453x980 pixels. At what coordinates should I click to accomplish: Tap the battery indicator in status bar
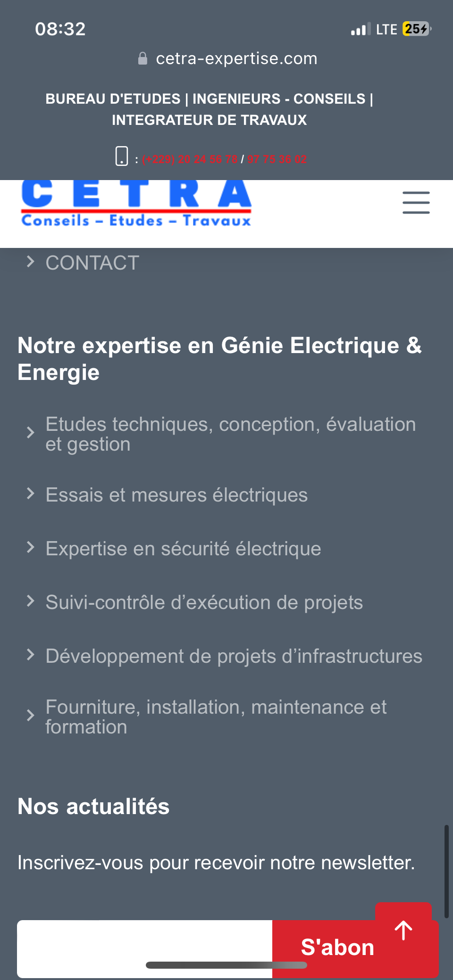416,29
